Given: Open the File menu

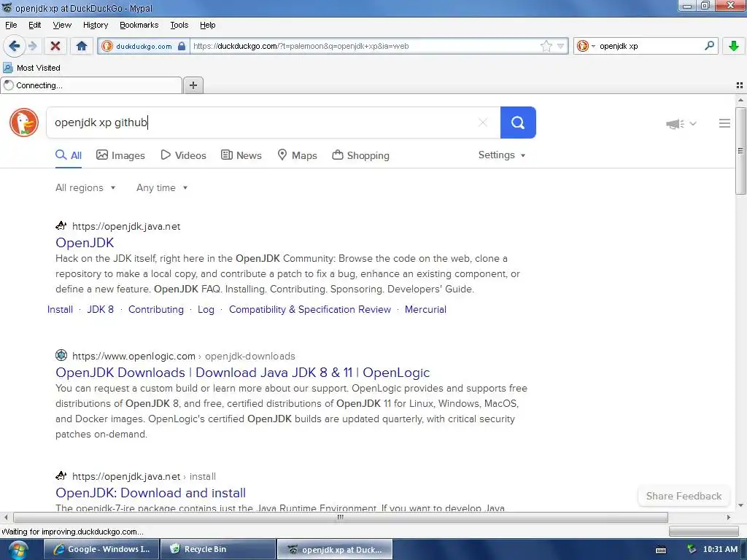Looking at the screenshot, I should [11, 26].
